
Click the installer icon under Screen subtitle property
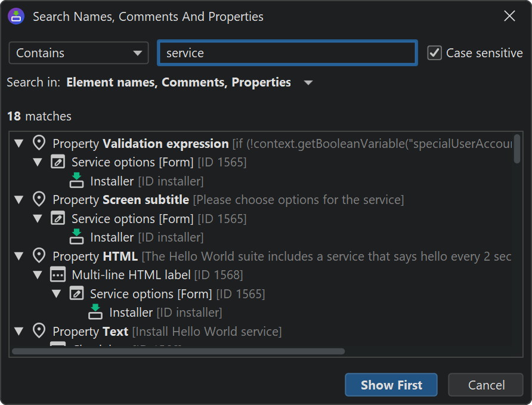[76, 237]
